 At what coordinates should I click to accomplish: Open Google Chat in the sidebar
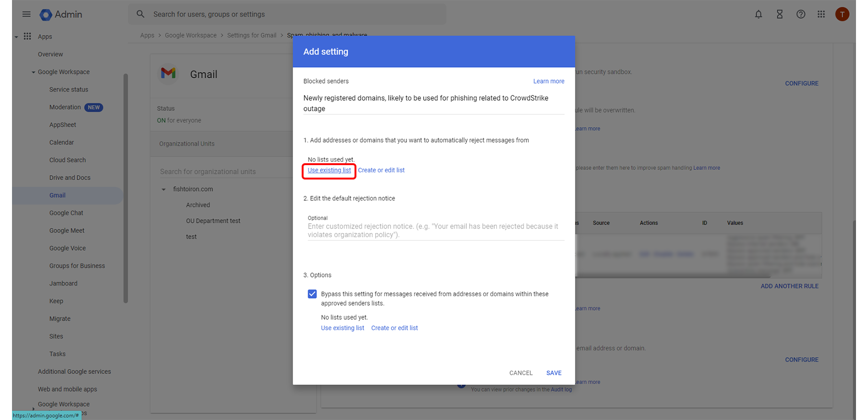click(x=66, y=213)
